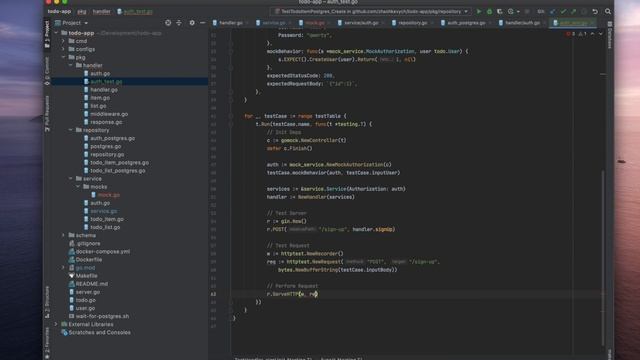Open the Database tool window on right edge

(610, 36)
